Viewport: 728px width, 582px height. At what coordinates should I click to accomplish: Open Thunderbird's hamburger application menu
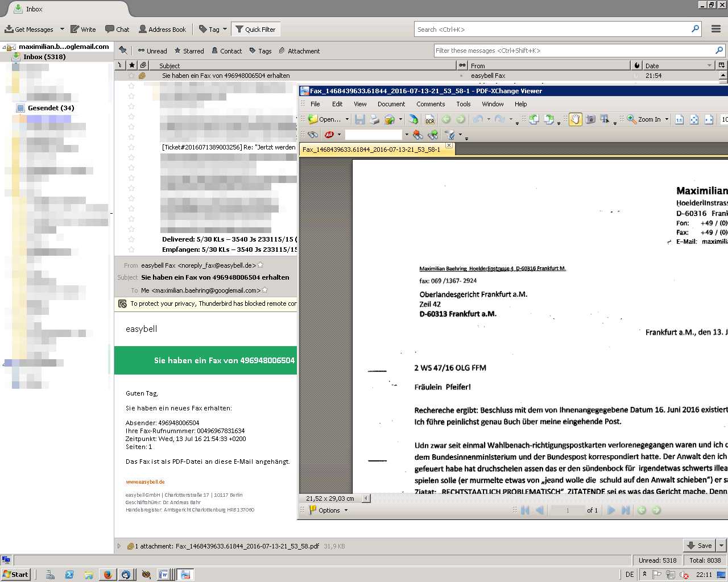(x=715, y=30)
